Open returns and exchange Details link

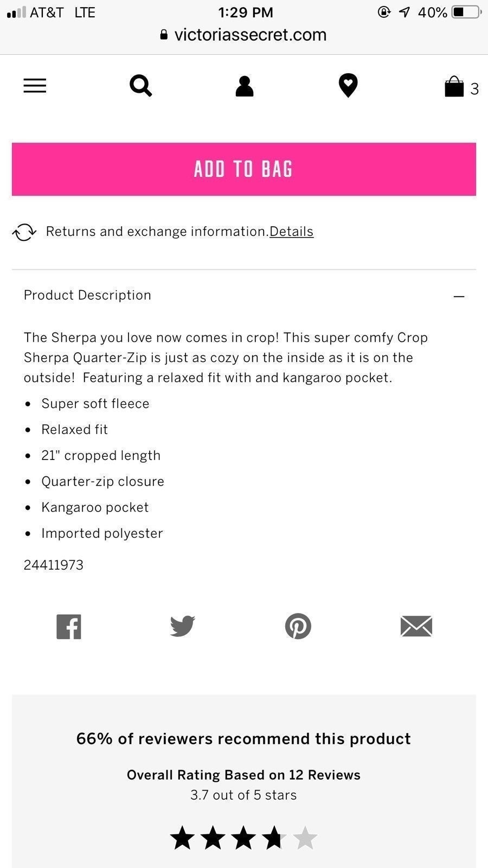coord(292,232)
